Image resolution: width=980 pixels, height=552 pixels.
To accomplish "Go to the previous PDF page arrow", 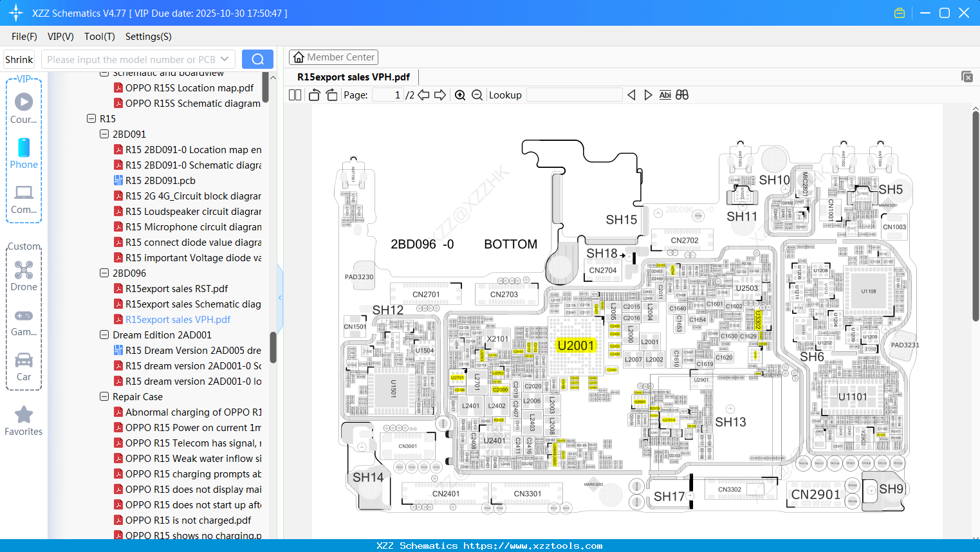I will click(x=423, y=95).
